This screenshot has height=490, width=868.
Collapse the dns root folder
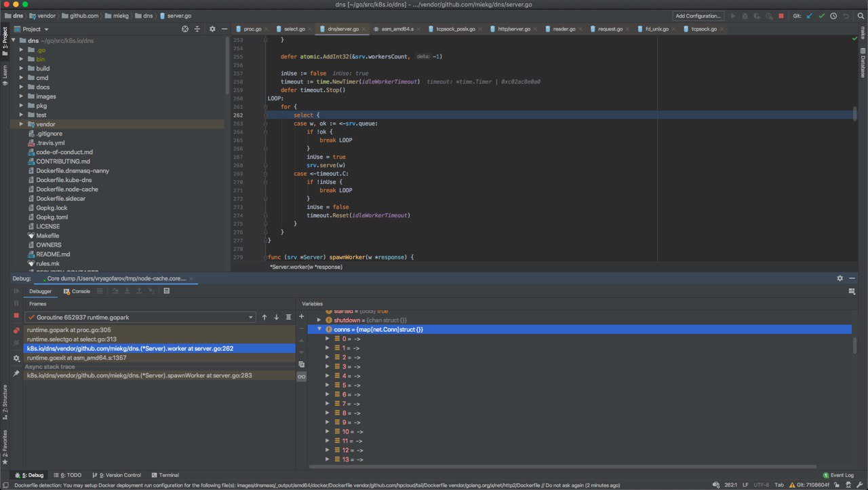(x=14, y=40)
